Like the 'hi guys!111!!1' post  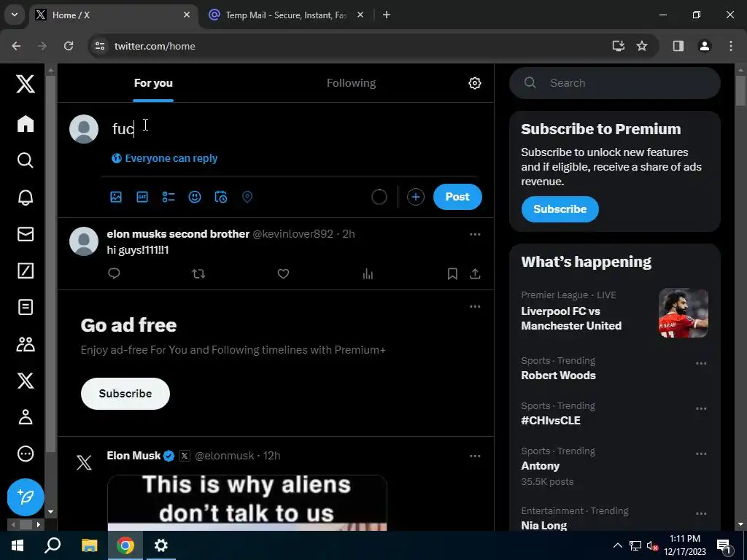(283, 273)
